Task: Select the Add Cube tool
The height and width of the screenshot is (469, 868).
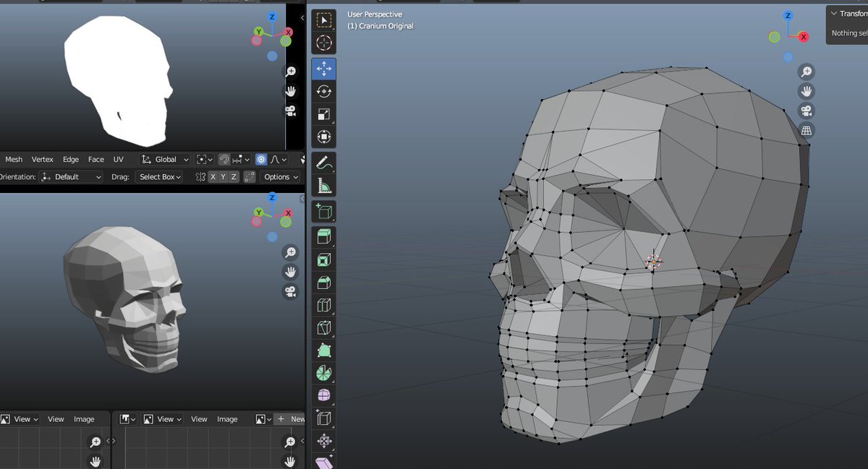Action: pos(324,212)
